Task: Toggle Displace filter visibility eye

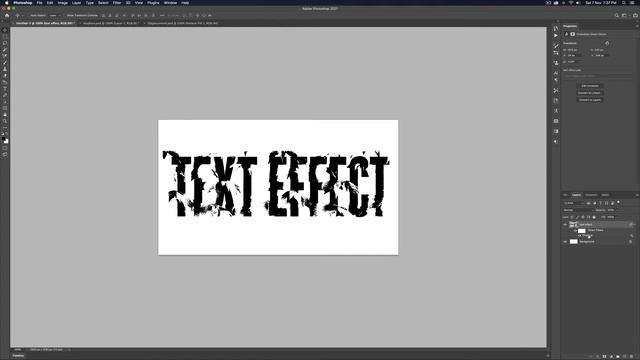Action: click(579, 236)
